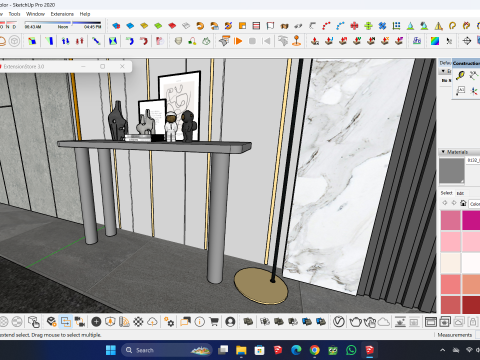This screenshot has width=480, height=360.
Task: Click the yellow warning triangle icon
Action: [438, 26]
